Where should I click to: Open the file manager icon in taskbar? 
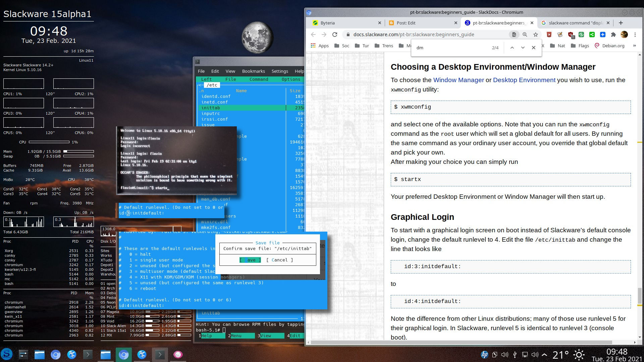coord(39,354)
